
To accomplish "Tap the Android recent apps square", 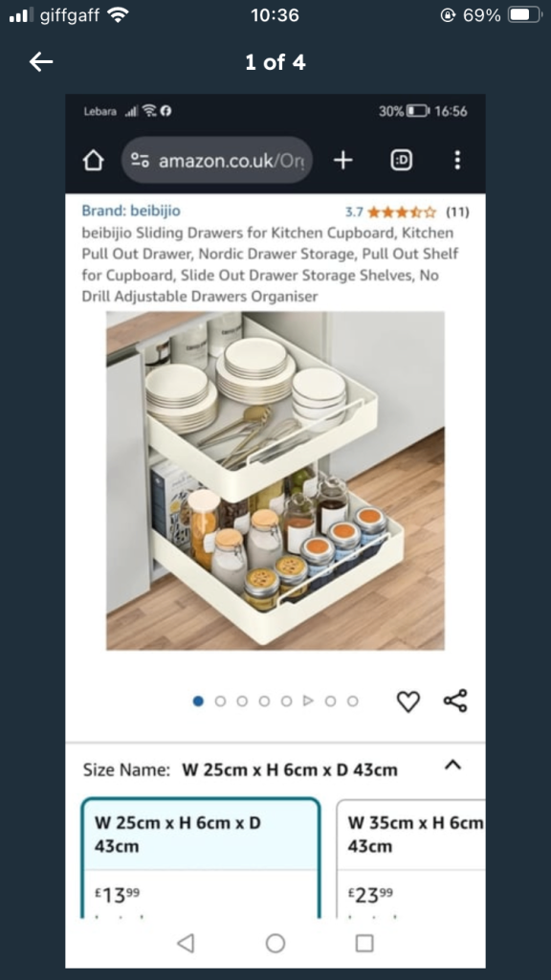I will [364, 943].
